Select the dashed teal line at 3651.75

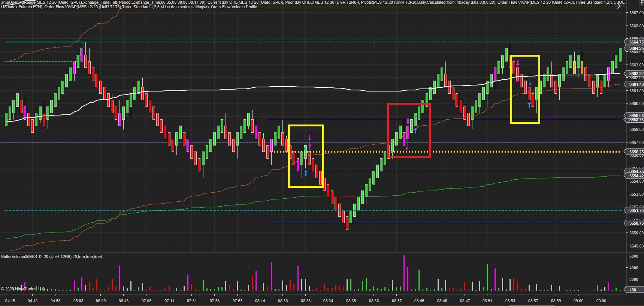point(313,210)
